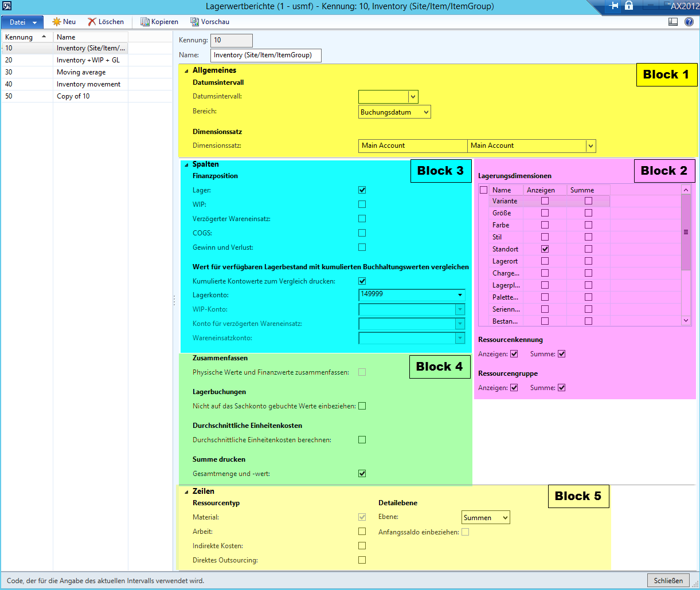Click the help question mark icon
The image size is (700, 590).
tap(689, 22)
